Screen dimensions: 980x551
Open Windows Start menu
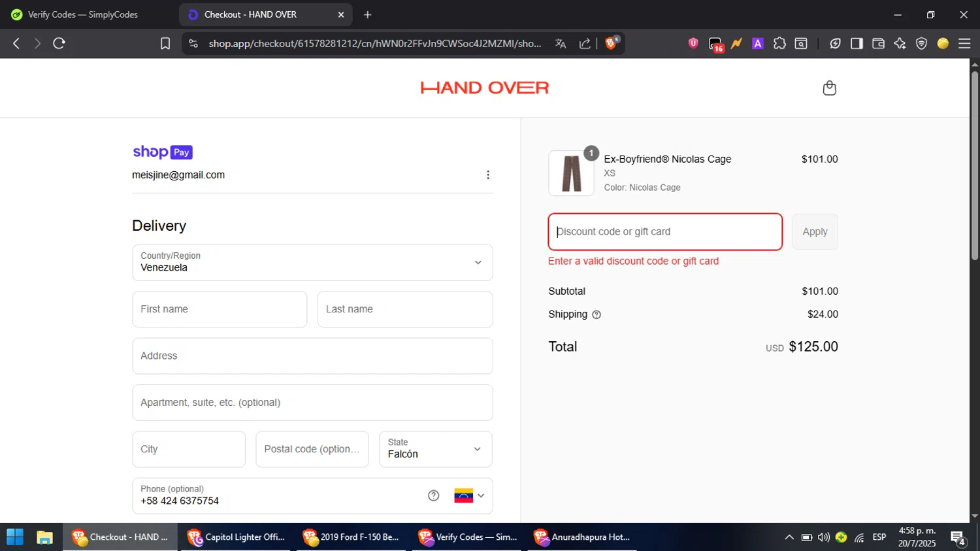(x=14, y=537)
